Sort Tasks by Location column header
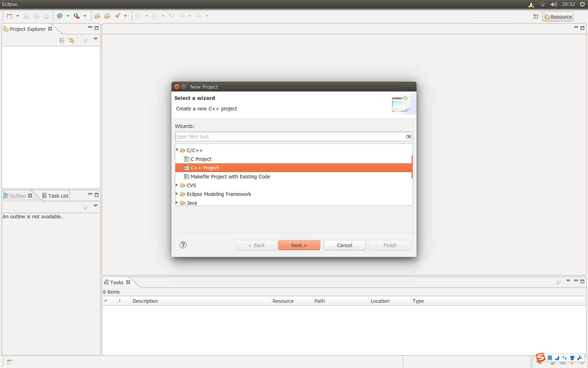This screenshot has height=368, width=588. click(390, 301)
